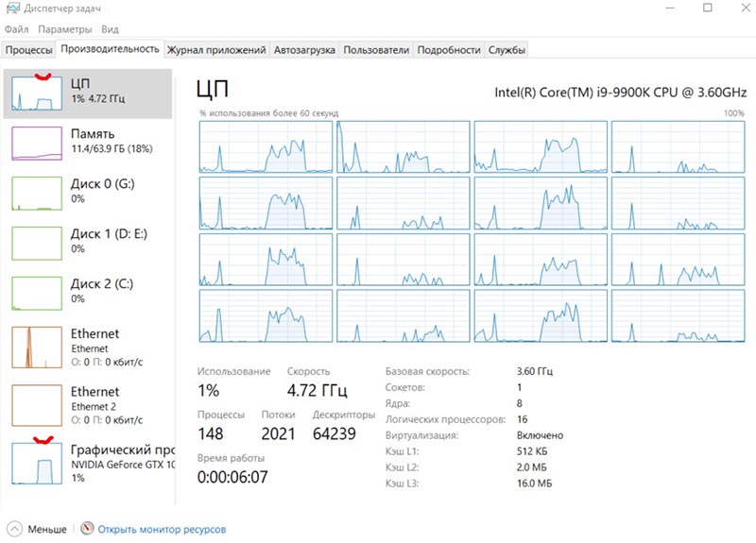Click the 100% graph scale label

click(x=734, y=113)
